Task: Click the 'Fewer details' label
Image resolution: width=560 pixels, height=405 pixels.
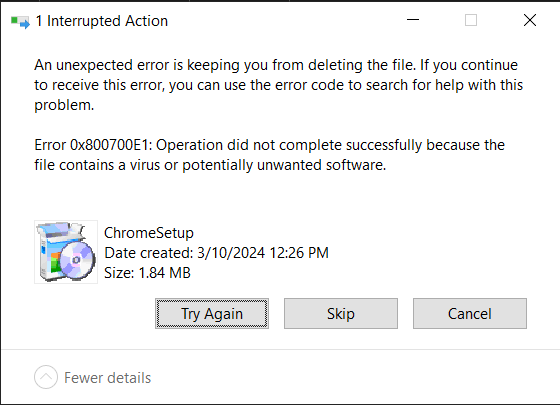Action: 108,378
